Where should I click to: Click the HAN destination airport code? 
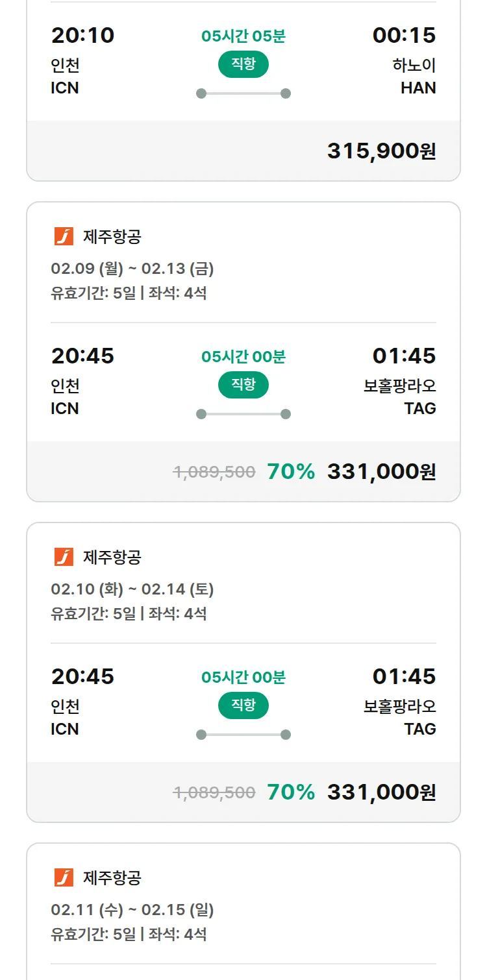(418, 88)
